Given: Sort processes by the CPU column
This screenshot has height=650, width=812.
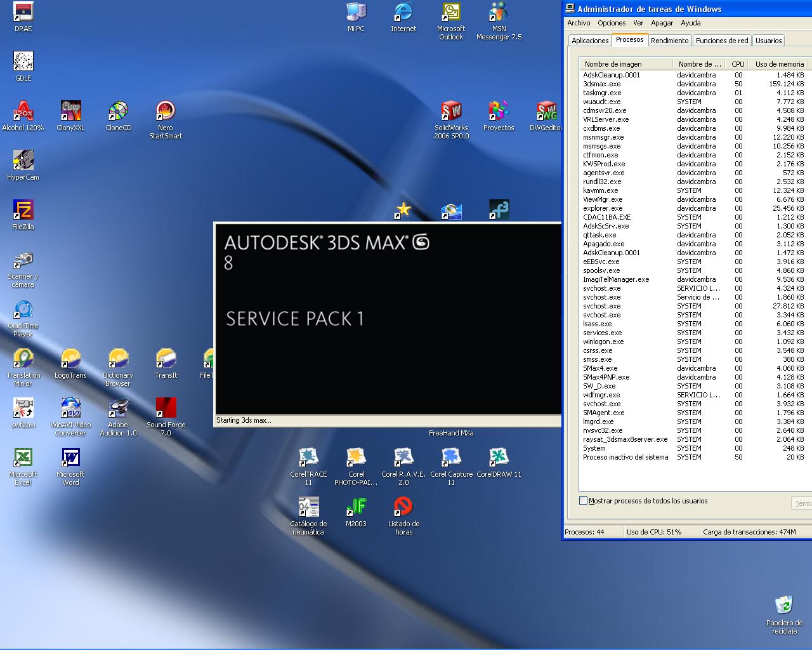Looking at the screenshot, I should click(x=738, y=64).
